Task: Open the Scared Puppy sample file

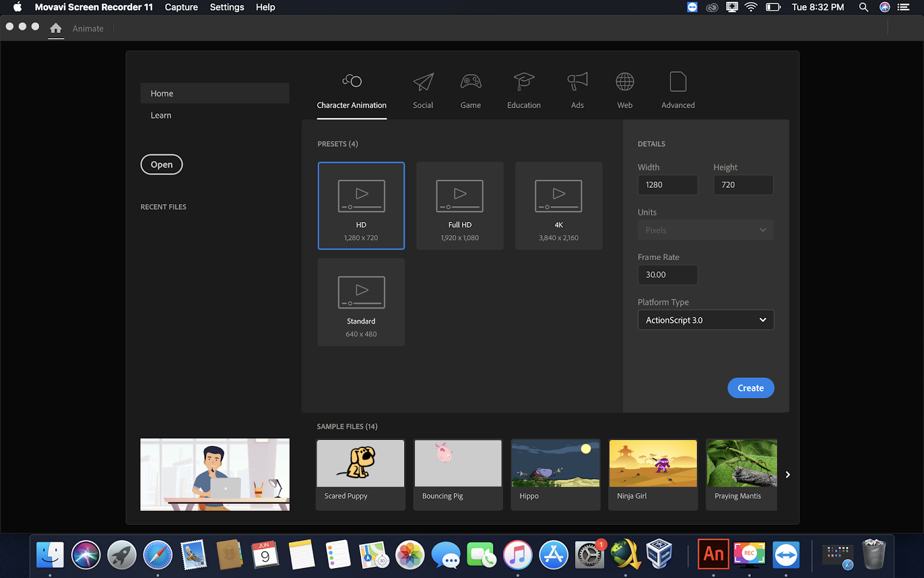Action: click(360, 475)
